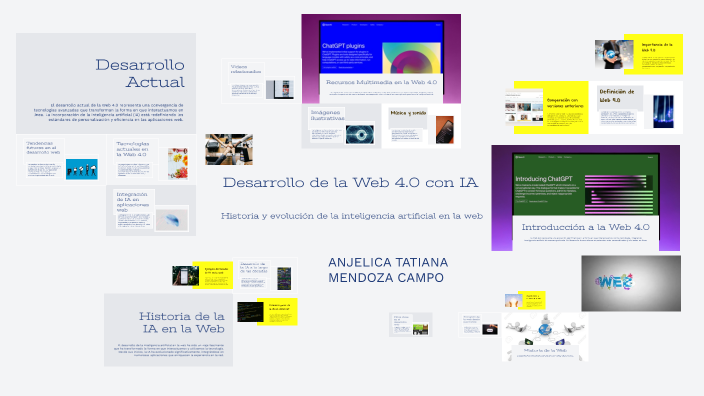Open the image gallery screenshot thumbnail

click(524, 107)
